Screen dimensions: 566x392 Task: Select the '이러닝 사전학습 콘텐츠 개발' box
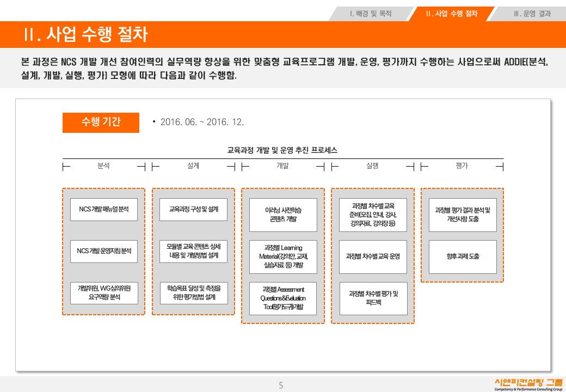coord(284,215)
